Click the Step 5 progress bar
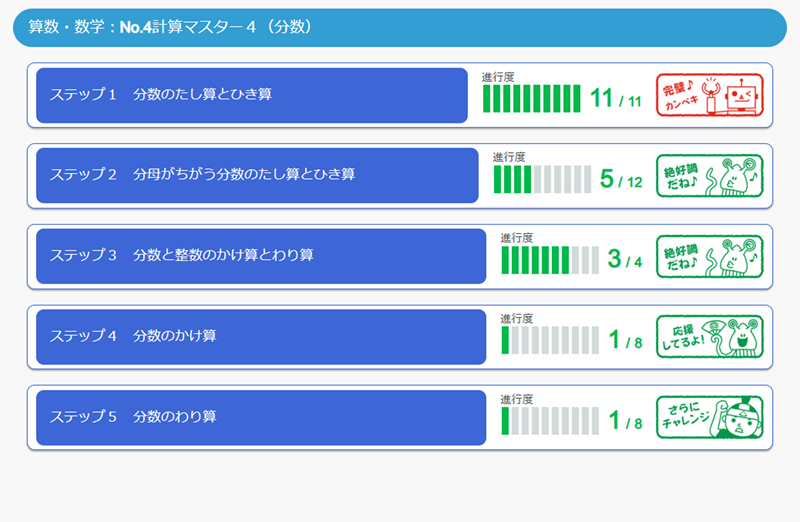The image size is (800, 522). pos(550,420)
